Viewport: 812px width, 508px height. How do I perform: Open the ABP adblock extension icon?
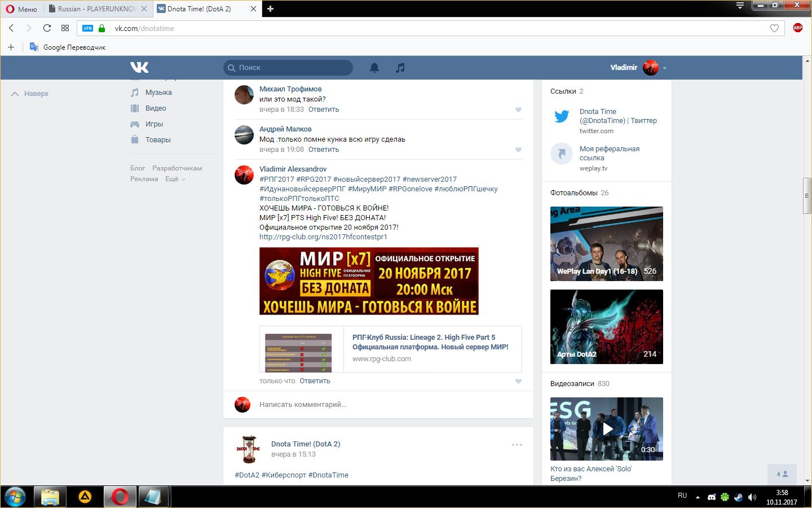click(x=797, y=28)
